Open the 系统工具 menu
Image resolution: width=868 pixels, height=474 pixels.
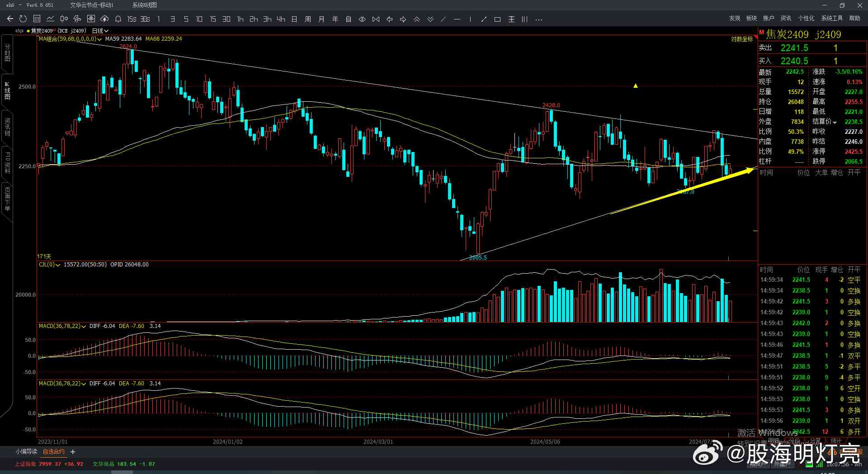coord(832,18)
